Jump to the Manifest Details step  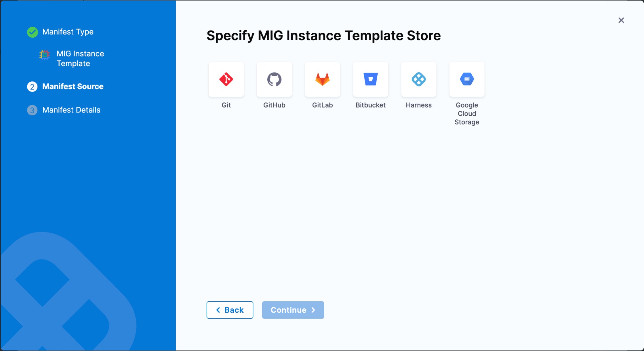coord(71,110)
